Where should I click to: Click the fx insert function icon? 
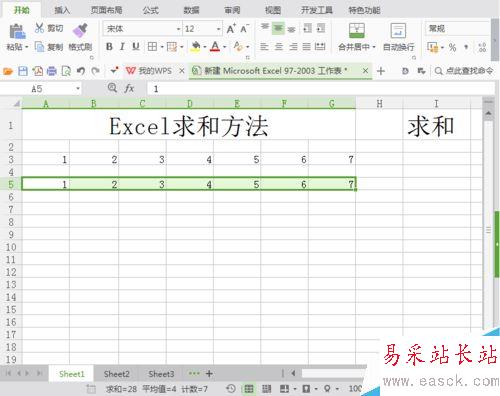tap(129, 89)
